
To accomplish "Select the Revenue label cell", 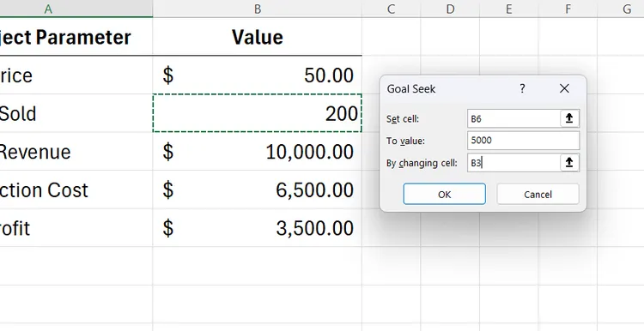I will click(76, 151).
